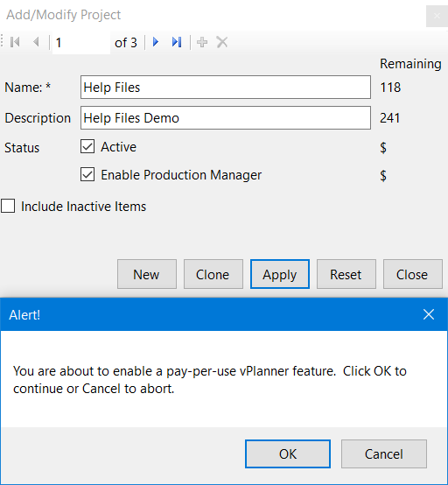The width and height of the screenshot is (448, 485).
Task: Confirm alert with OK button
Action: click(288, 453)
